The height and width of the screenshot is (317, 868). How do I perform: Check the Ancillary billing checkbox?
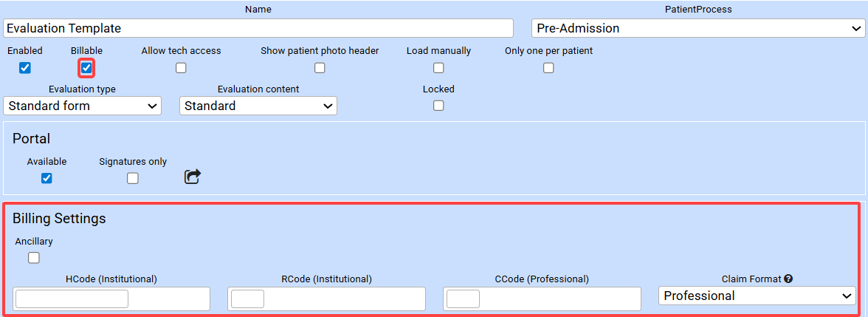[34, 258]
